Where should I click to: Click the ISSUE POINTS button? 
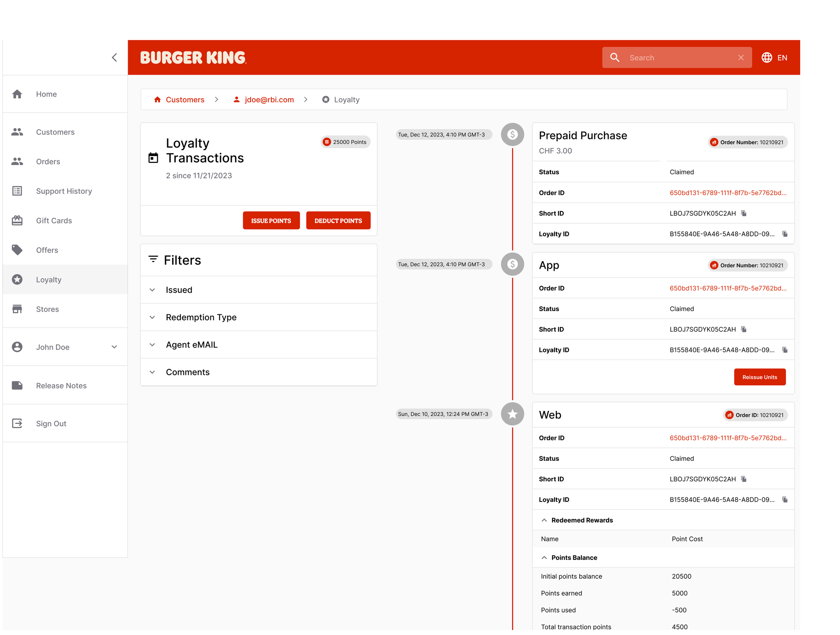tap(271, 220)
